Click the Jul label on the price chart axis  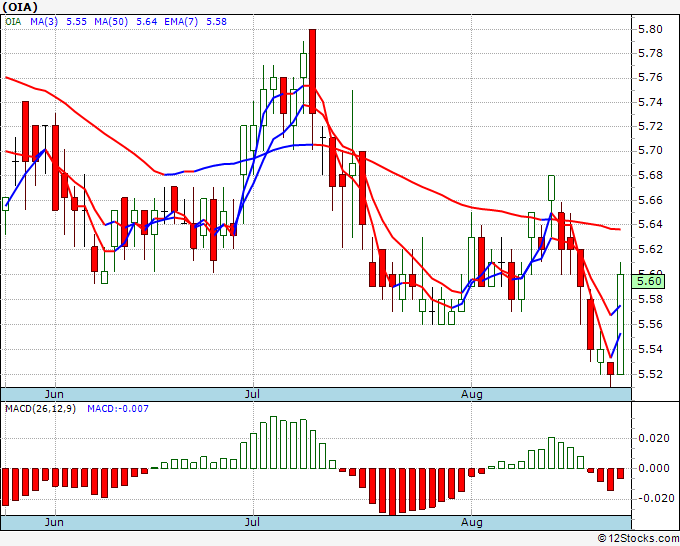252,394
